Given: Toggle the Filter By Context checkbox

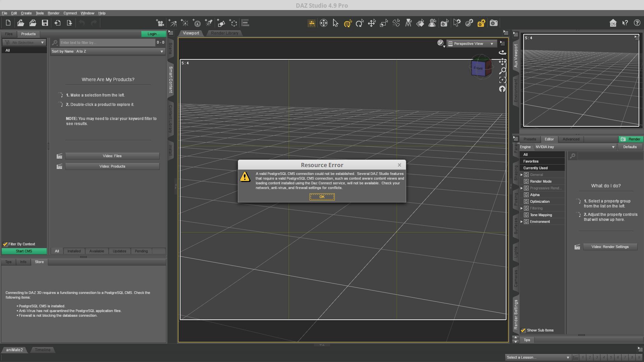Looking at the screenshot, I should point(5,244).
